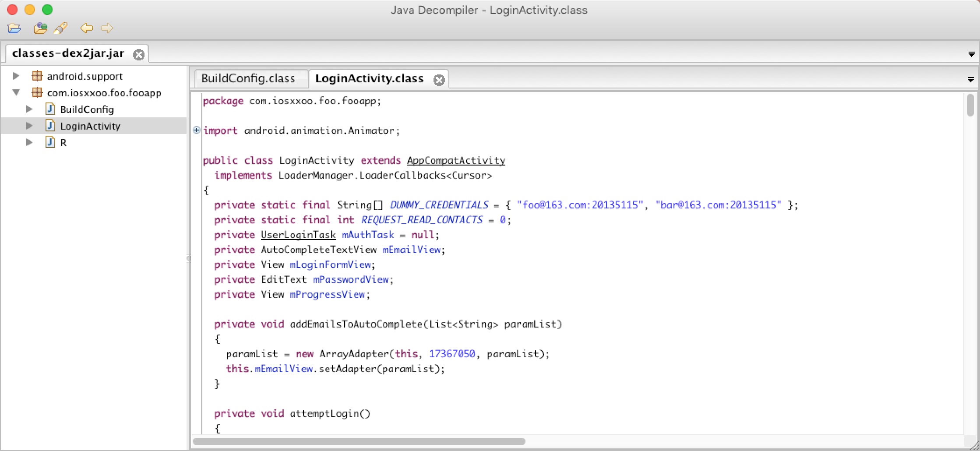Click the LoginActivity class file icon
Image resolution: width=980 pixels, height=451 pixels.
[x=50, y=126]
